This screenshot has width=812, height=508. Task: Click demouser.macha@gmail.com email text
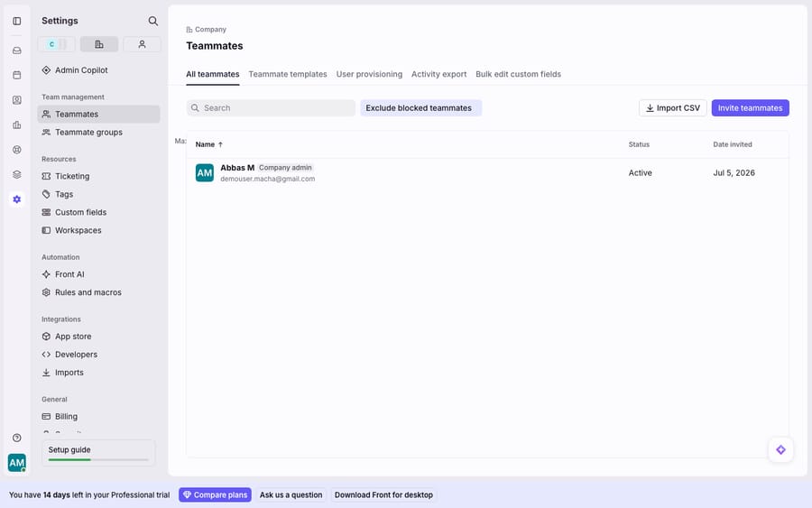point(268,179)
